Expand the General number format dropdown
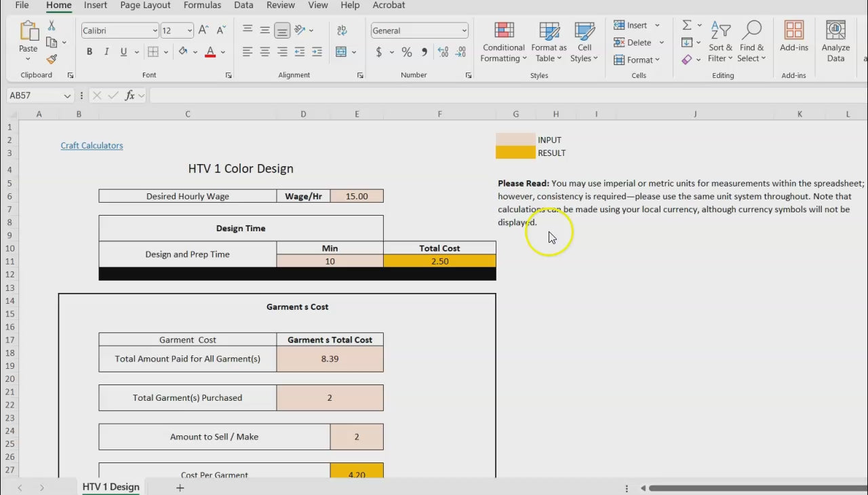868x495 pixels. (464, 31)
